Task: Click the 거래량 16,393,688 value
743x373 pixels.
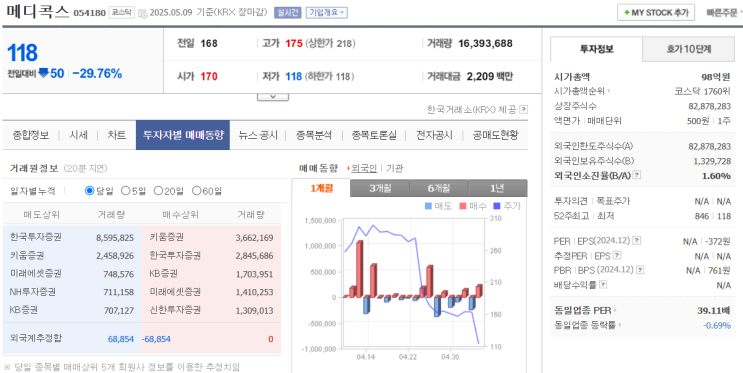Action: point(485,44)
